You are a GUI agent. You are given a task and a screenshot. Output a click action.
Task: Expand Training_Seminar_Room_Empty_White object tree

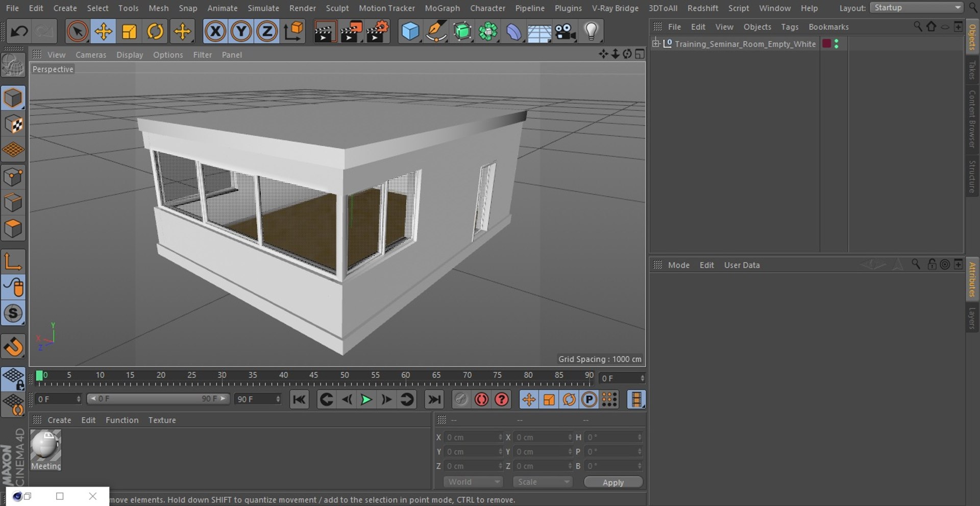[656, 43]
